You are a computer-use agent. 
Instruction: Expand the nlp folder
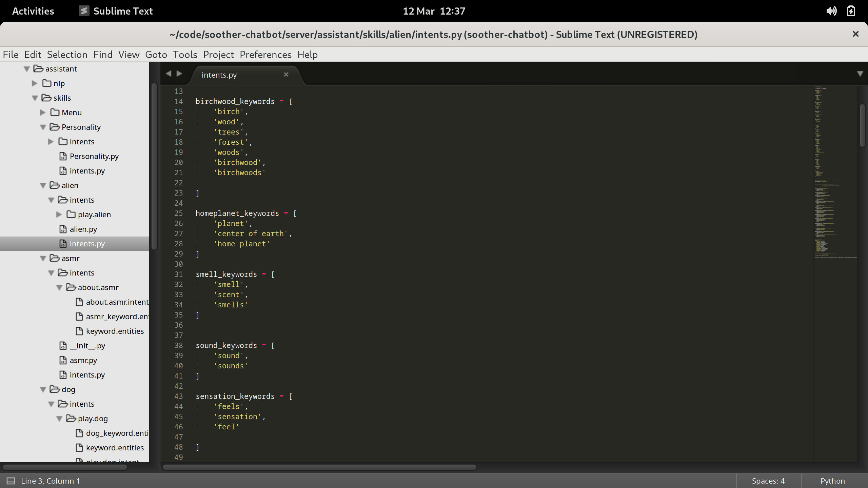(x=35, y=83)
